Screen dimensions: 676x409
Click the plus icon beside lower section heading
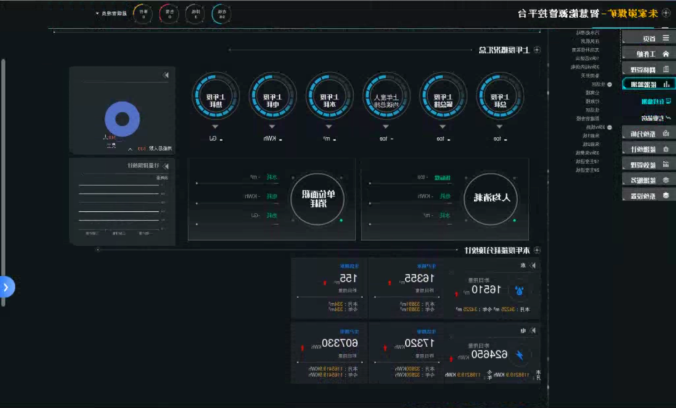(x=536, y=248)
